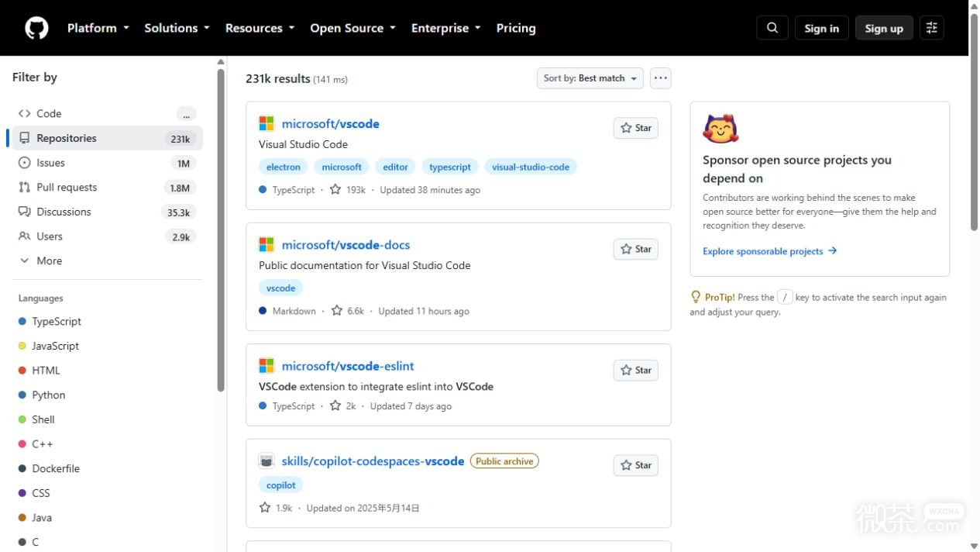Click the page vertical scrollbar
This screenshot has height=552, width=980.
point(974,122)
